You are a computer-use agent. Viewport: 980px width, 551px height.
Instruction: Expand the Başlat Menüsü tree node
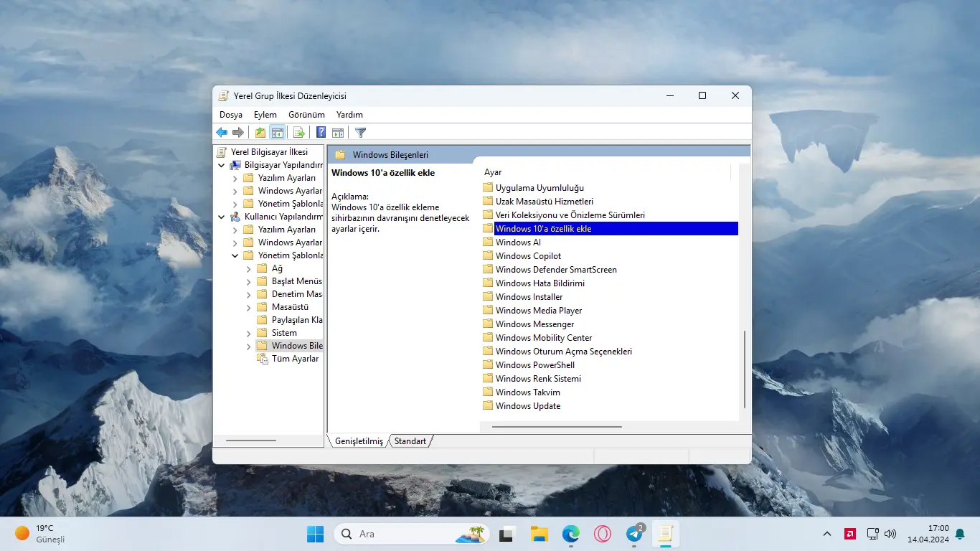point(249,281)
